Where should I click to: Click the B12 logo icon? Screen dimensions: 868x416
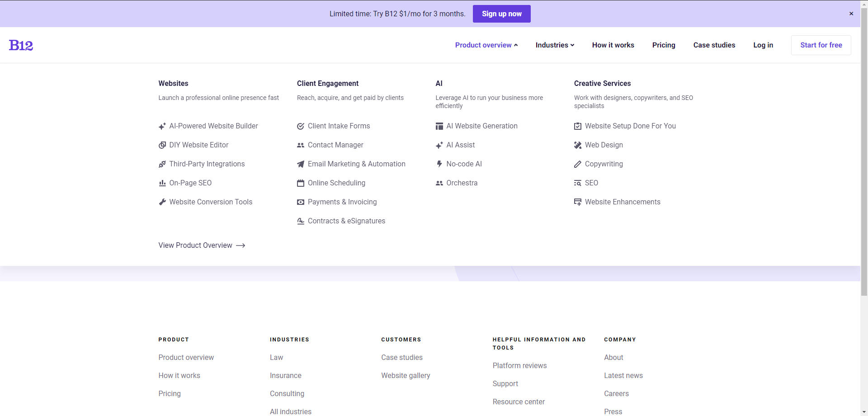21,45
